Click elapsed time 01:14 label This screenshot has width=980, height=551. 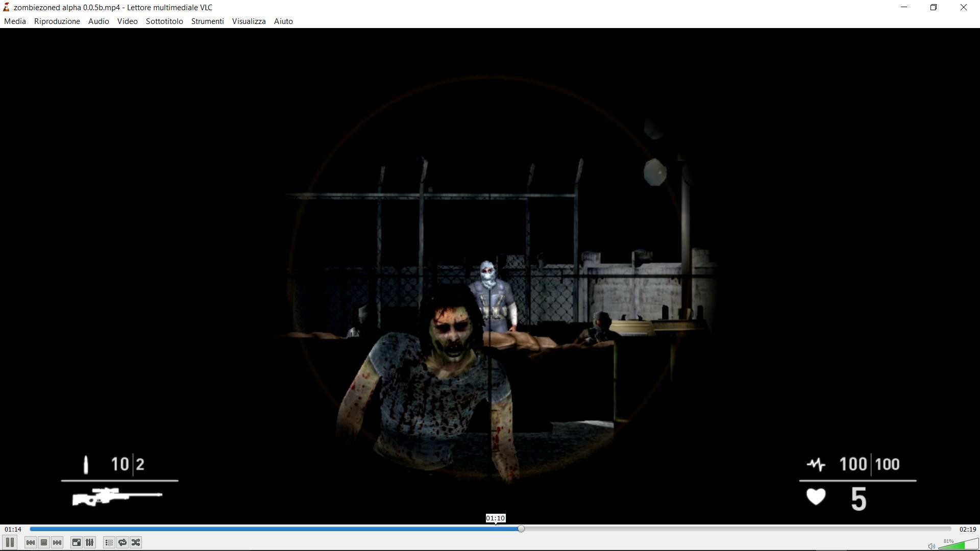click(13, 530)
